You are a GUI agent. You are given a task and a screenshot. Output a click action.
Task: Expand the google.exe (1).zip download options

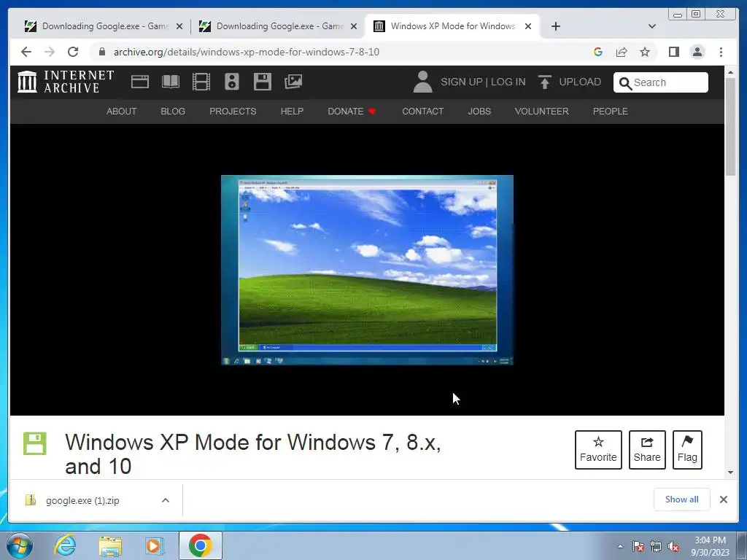(166, 500)
